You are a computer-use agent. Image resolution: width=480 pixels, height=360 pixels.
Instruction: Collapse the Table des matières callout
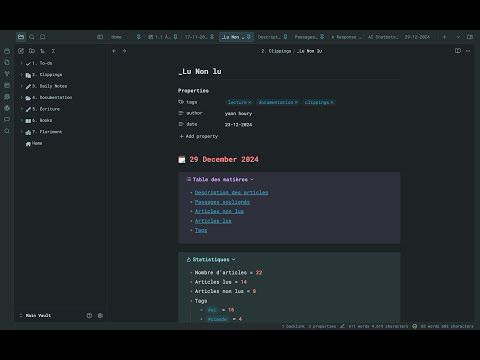tap(252, 179)
